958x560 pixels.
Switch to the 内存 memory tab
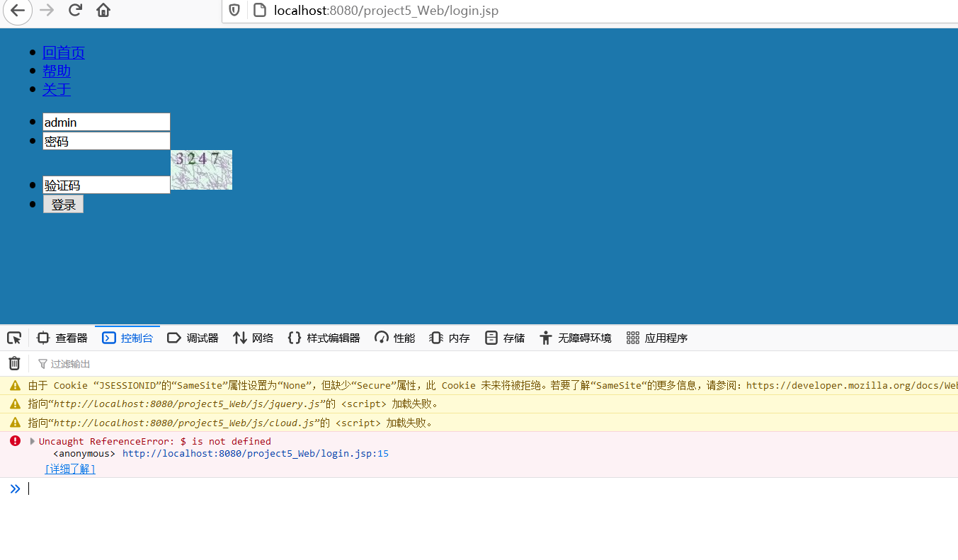[x=450, y=338]
